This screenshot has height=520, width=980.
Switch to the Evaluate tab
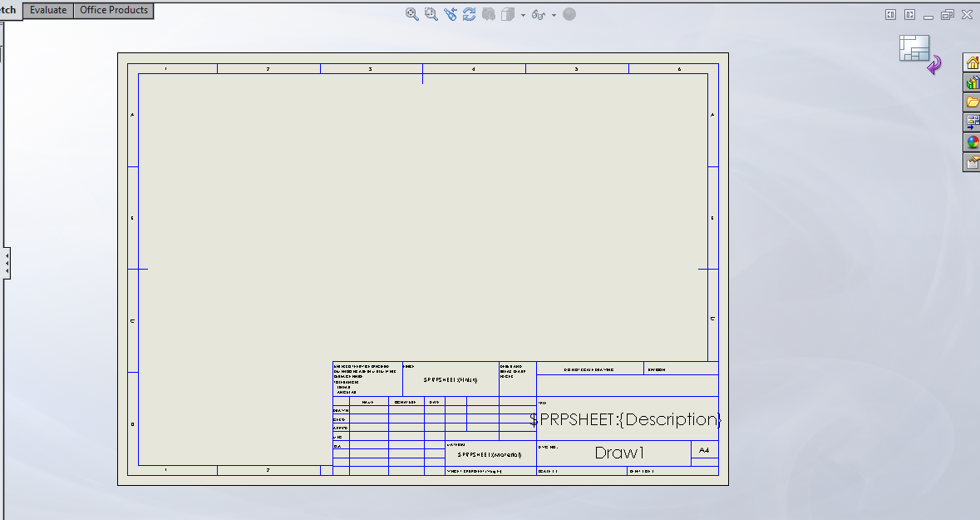click(47, 10)
